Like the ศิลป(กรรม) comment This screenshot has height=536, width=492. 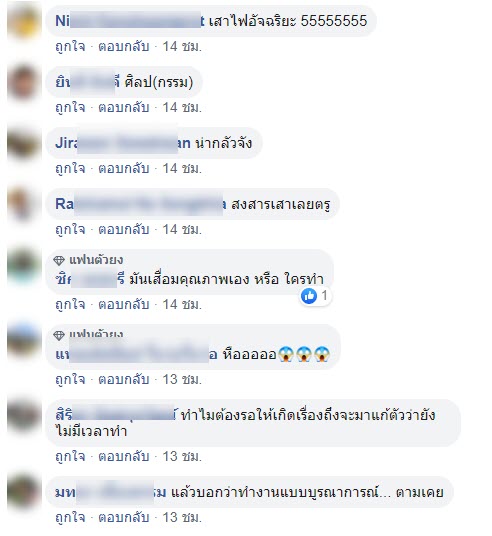click(x=70, y=107)
